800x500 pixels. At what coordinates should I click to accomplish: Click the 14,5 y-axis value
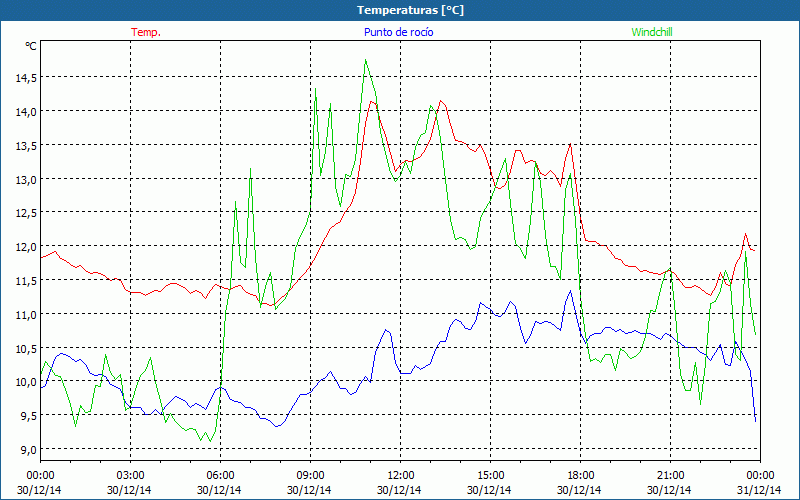pyautogui.click(x=26, y=78)
